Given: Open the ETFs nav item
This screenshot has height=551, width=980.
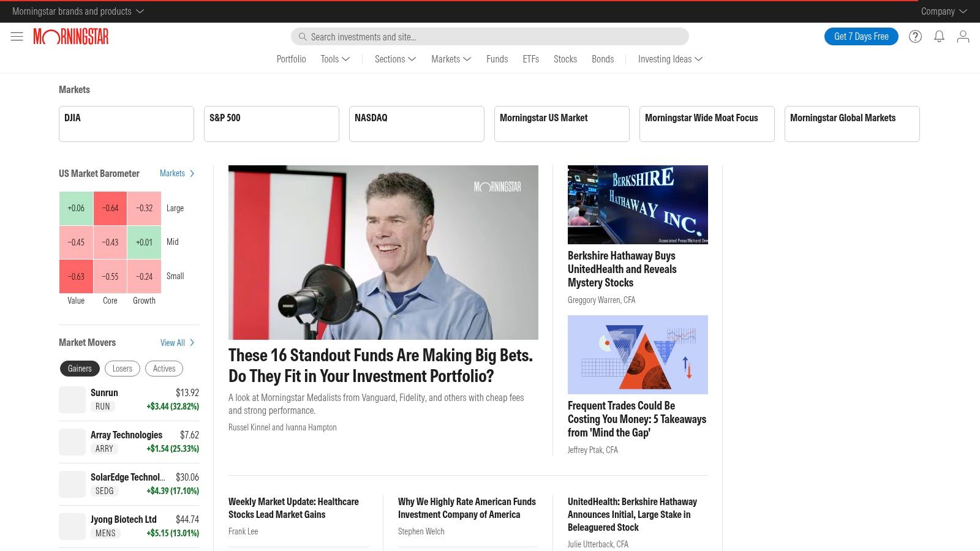Looking at the screenshot, I should (x=531, y=59).
